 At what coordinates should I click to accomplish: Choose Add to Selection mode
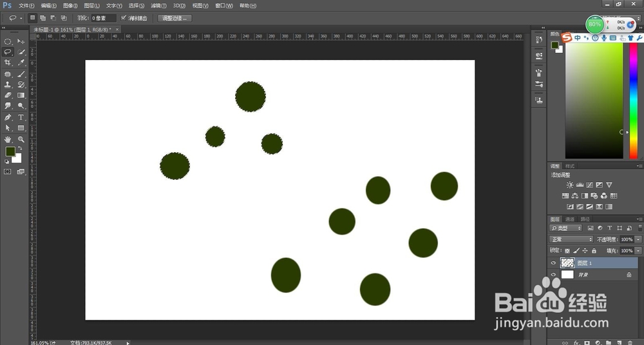tap(43, 18)
